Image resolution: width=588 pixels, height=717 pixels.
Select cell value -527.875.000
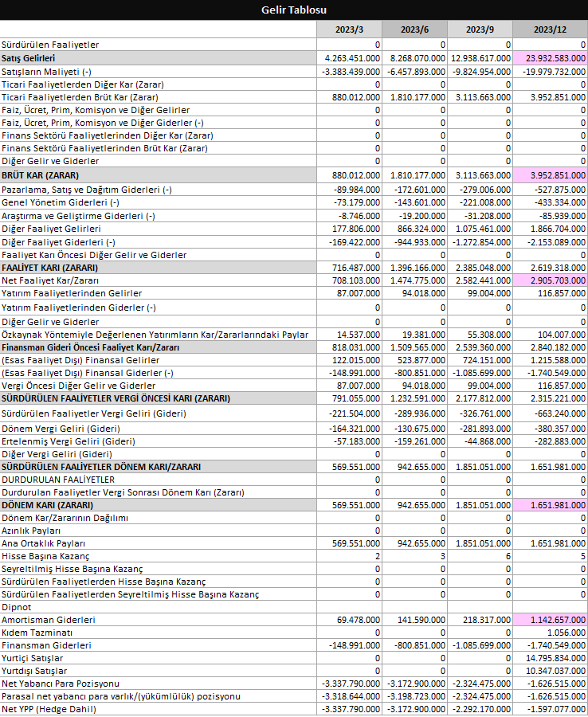(550, 190)
